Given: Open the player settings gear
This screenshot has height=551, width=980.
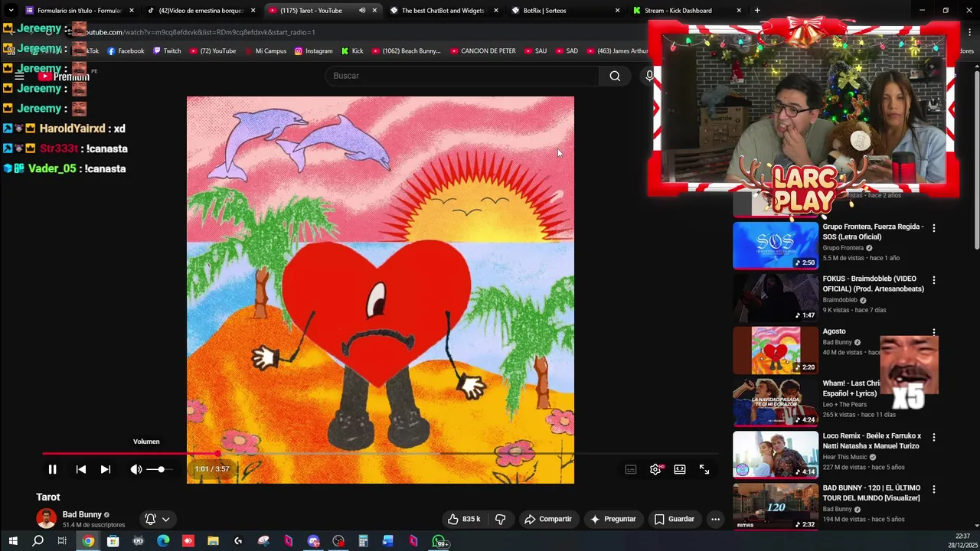Looking at the screenshot, I should click(x=655, y=469).
